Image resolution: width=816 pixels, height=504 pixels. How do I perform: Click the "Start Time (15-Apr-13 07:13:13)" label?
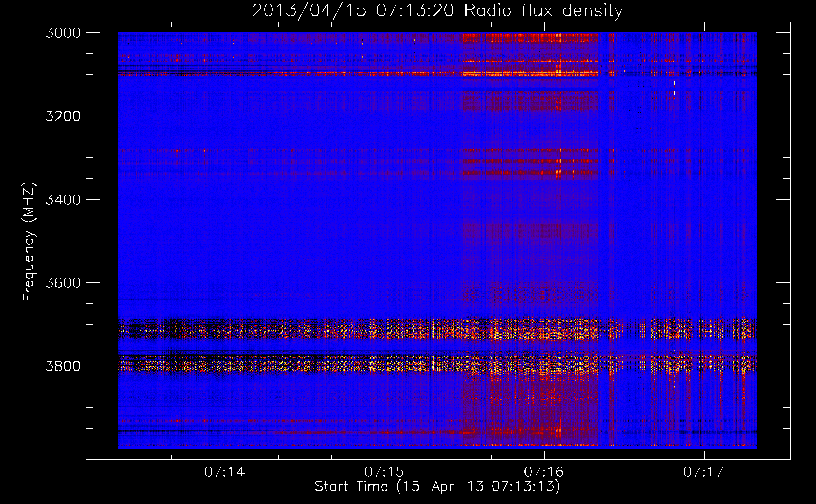[437, 487]
